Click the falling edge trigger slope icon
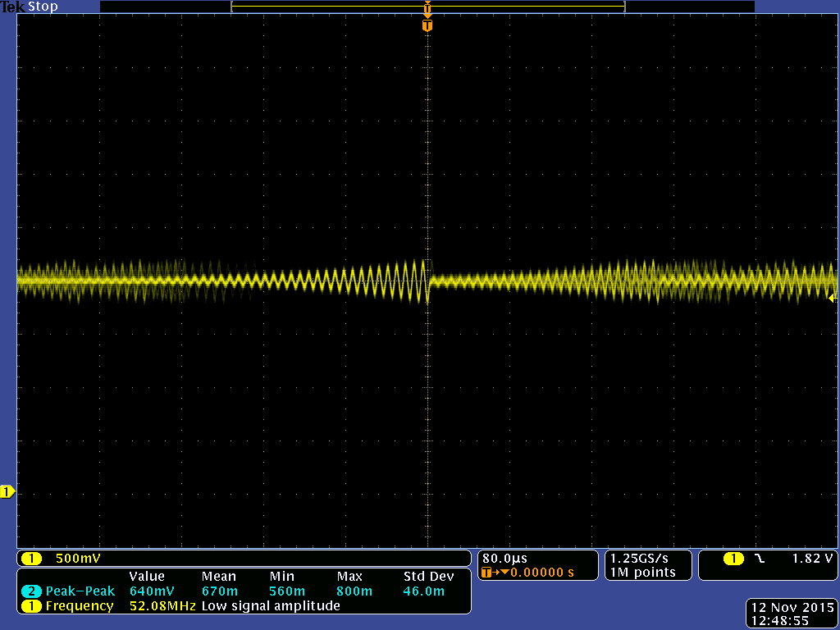Viewport: 840px width, 630px height. 760,559
